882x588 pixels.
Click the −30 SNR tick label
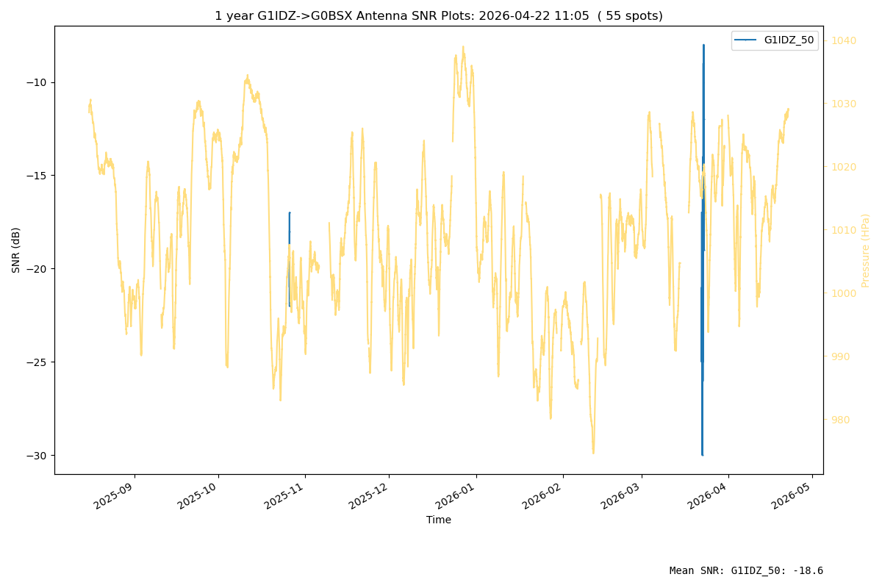36,455
